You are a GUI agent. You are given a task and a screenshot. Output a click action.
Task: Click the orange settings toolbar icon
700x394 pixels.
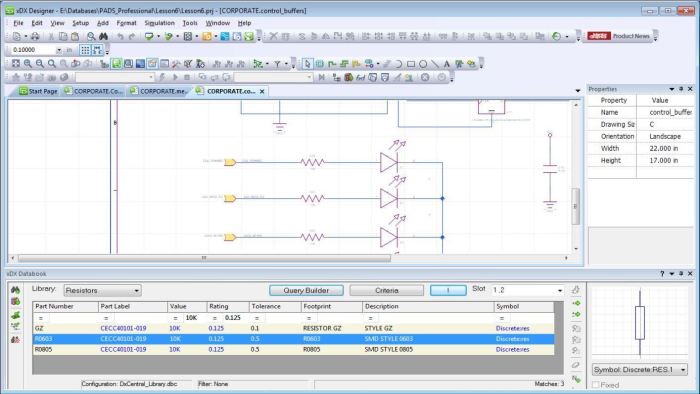click(x=207, y=36)
